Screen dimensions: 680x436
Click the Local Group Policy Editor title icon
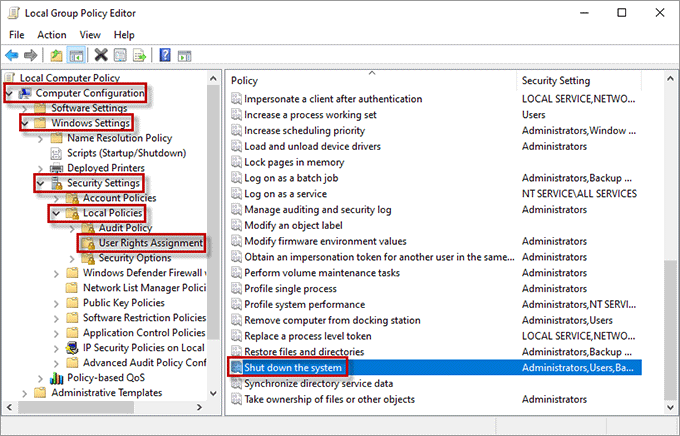13,13
